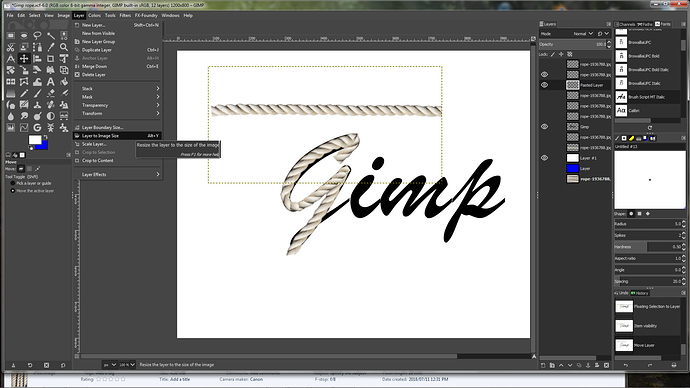Click the Redo arrow in history panel

tap(650, 365)
